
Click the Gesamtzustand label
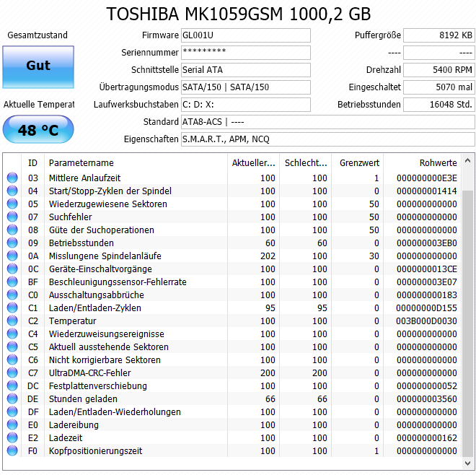click(x=38, y=35)
